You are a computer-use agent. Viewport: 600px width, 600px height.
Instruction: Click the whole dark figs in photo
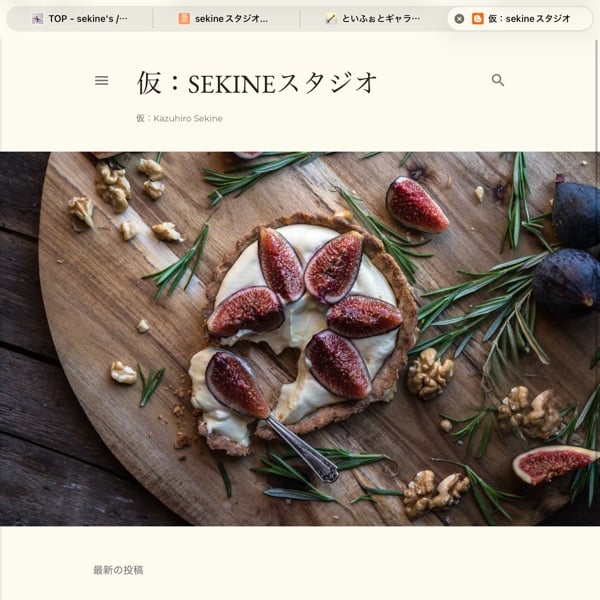(x=568, y=248)
